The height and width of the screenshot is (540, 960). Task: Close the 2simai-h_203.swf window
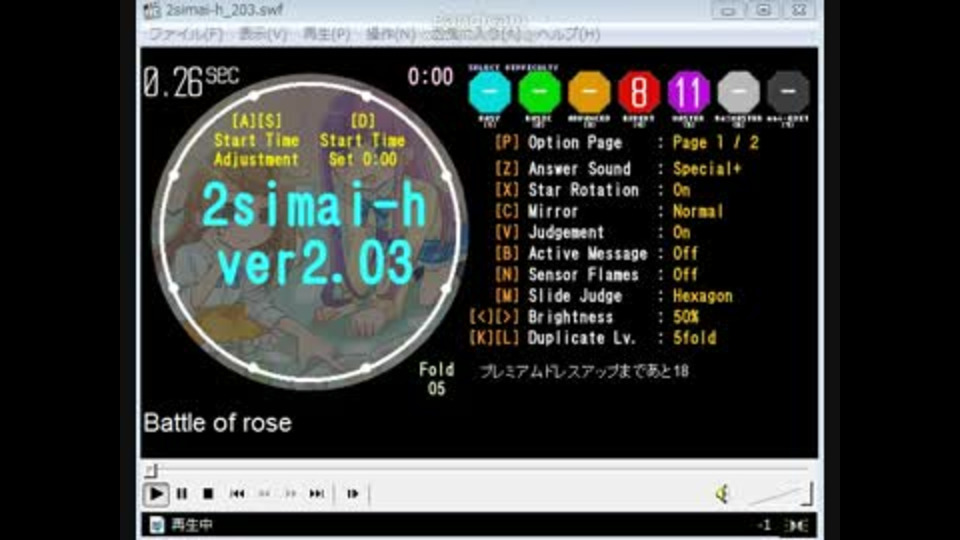[x=799, y=10]
